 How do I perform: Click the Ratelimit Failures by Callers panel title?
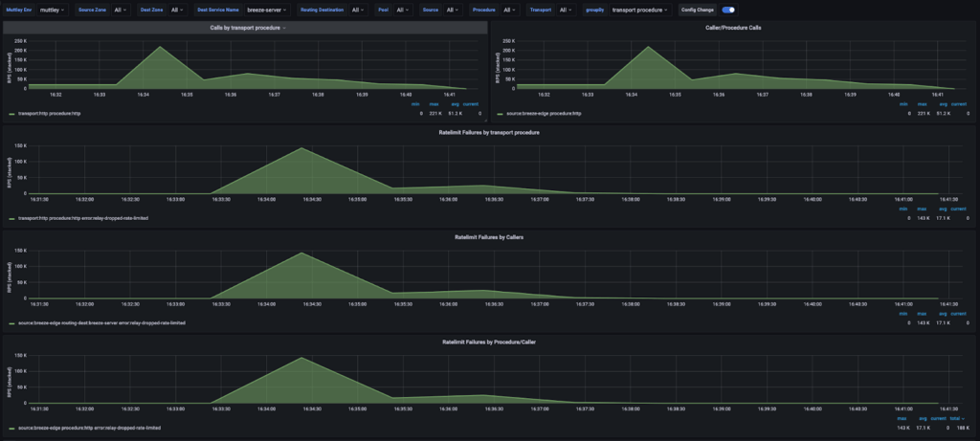489,236
